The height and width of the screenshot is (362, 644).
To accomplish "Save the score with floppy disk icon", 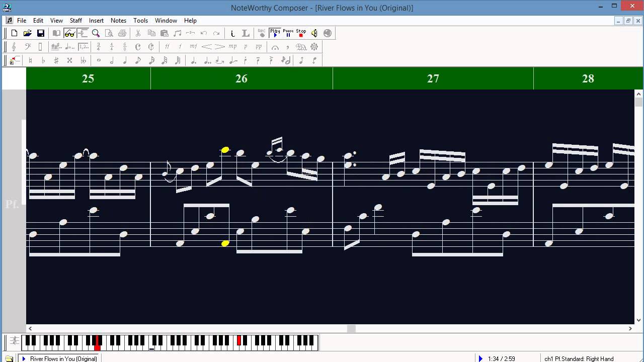I will (41, 33).
